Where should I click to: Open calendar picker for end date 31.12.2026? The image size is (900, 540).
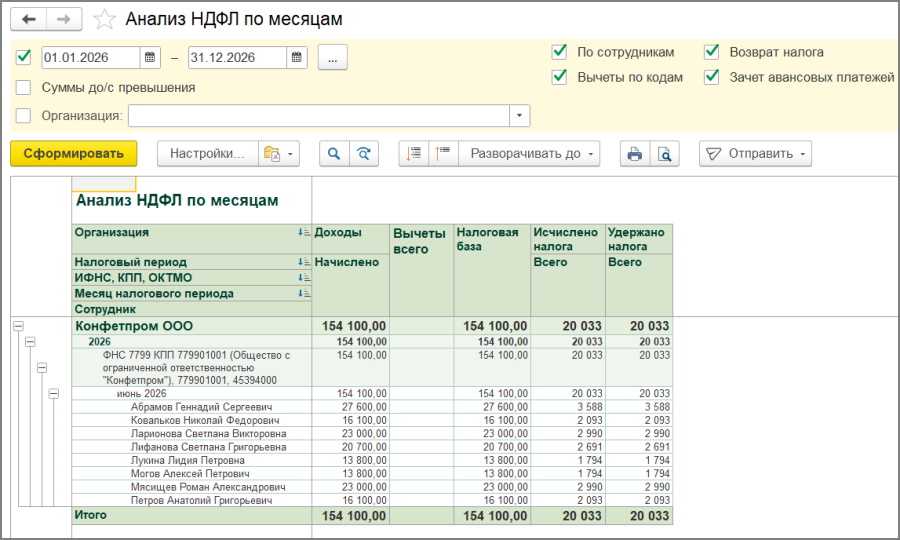point(297,57)
